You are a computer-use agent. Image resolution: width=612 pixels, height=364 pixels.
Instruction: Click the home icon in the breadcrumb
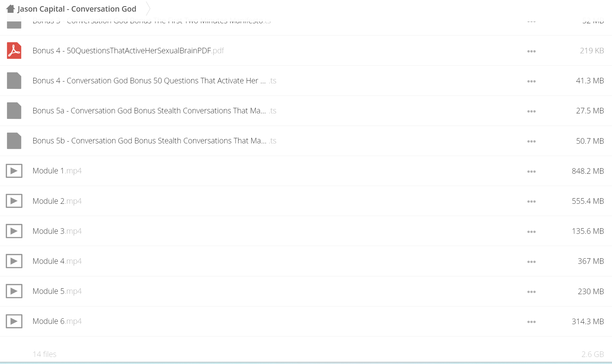tap(10, 9)
